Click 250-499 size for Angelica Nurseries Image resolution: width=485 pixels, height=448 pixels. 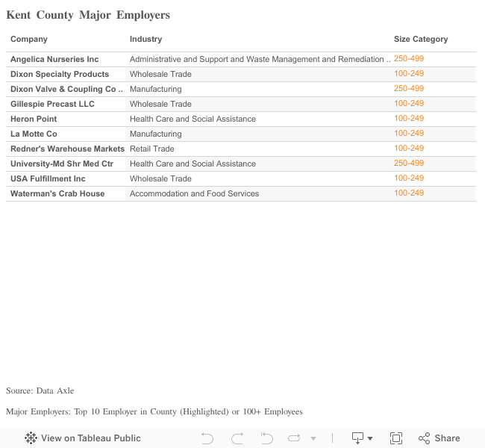[409, 58]
